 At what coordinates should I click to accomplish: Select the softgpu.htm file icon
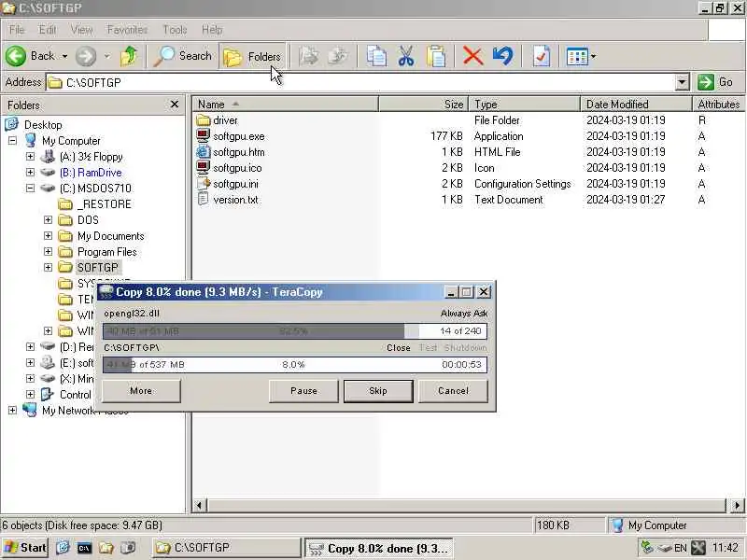point(204,152)
